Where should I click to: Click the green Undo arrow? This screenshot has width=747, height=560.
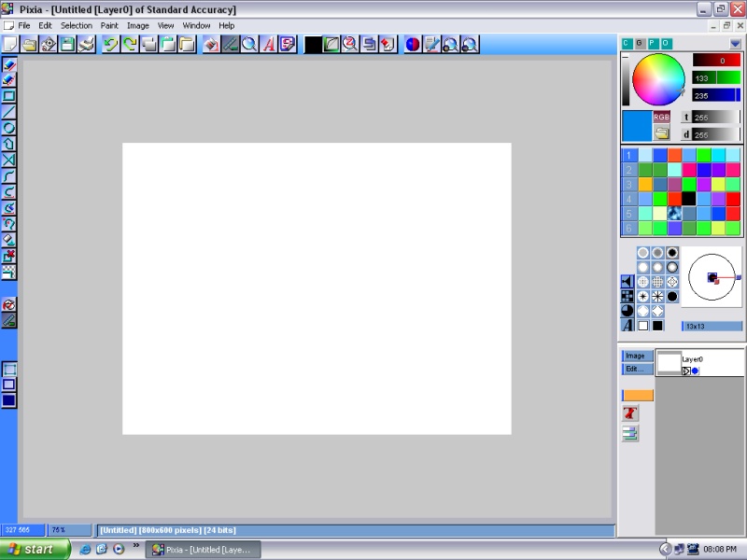(110, 44)
